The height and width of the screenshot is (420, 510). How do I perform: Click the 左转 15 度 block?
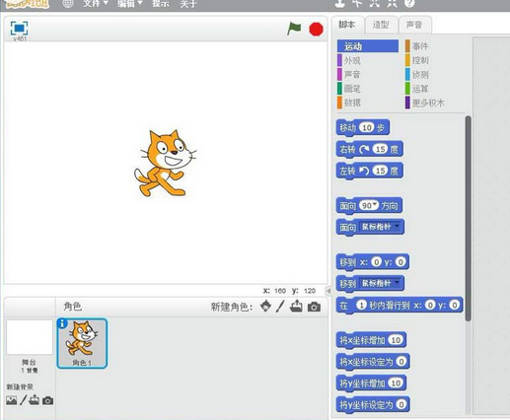click(370, 171)
